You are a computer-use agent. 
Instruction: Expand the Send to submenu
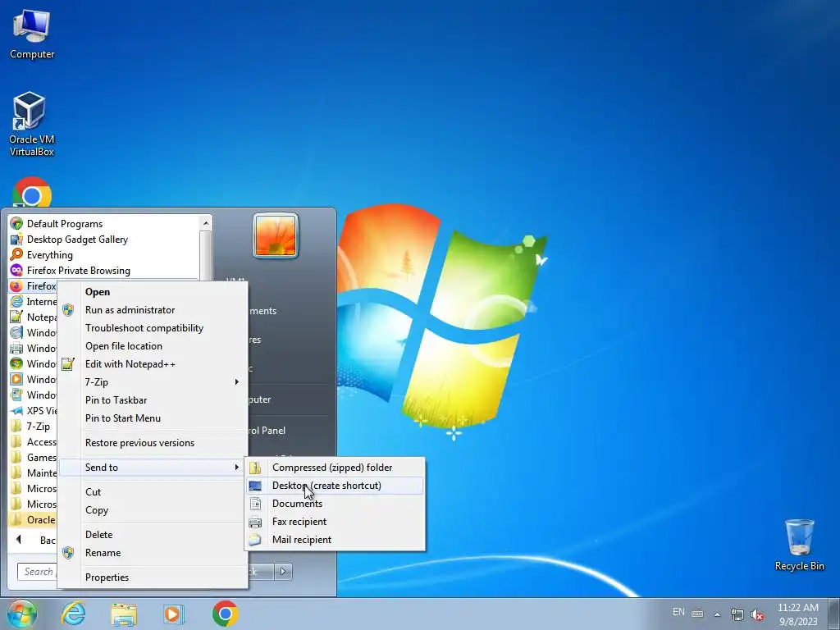153,467
